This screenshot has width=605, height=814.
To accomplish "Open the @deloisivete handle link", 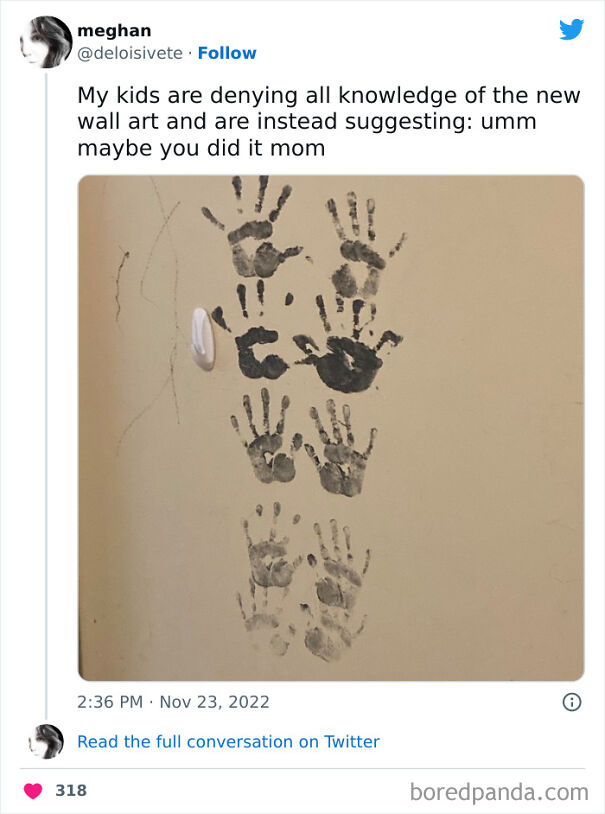I will tap(130, 53).
